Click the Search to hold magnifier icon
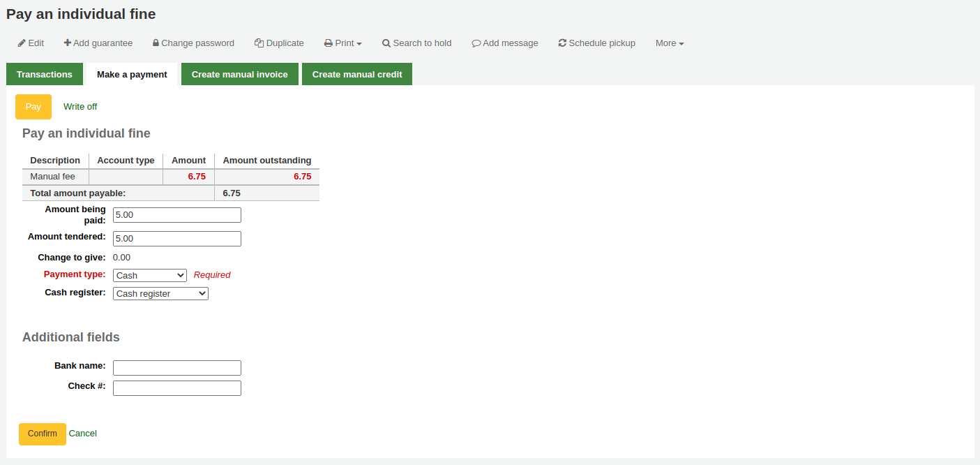 pyautogui.click(x=386, y=43)
